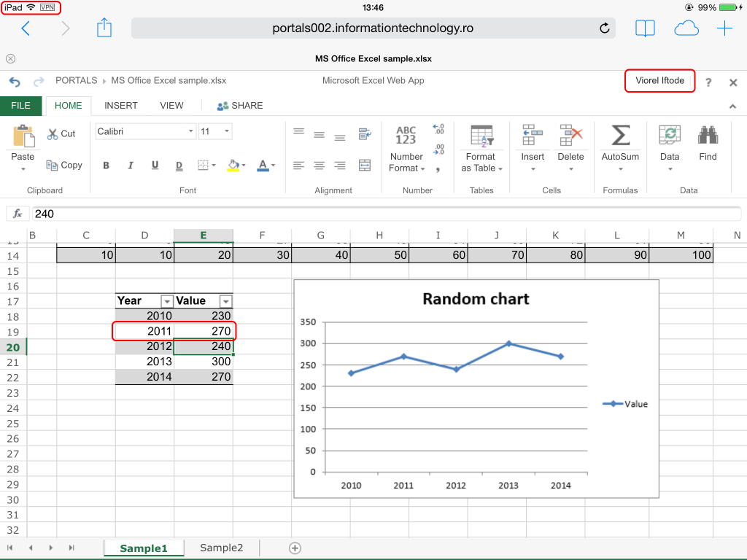Click the Paste clipboard icon
The image size is (747, 560).
coord(23,136)
